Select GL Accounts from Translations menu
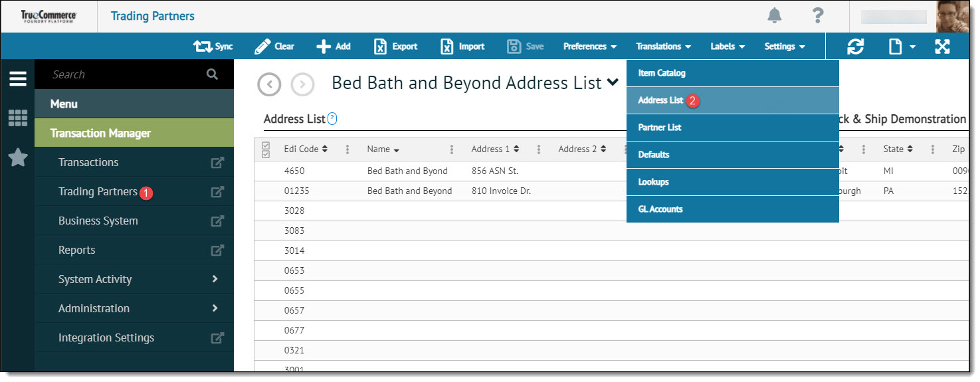 click(733, 209)
